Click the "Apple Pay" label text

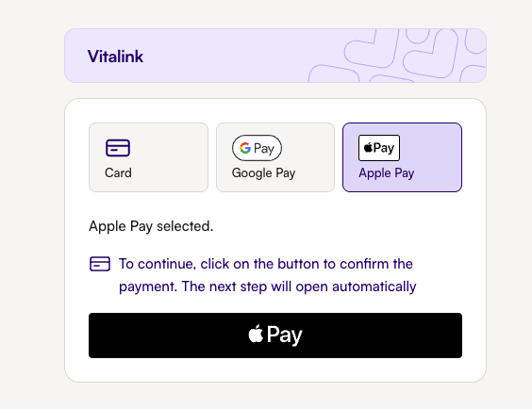(x=387, y=173)
